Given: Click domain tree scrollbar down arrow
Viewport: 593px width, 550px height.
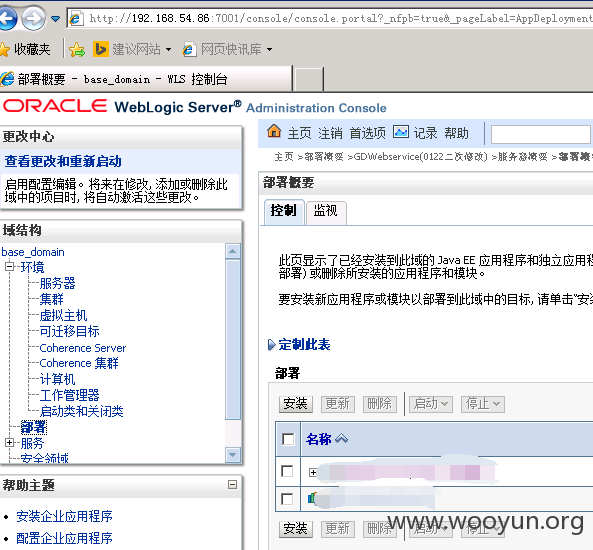Looking at the screenshot, I should (x=233, y=455).
